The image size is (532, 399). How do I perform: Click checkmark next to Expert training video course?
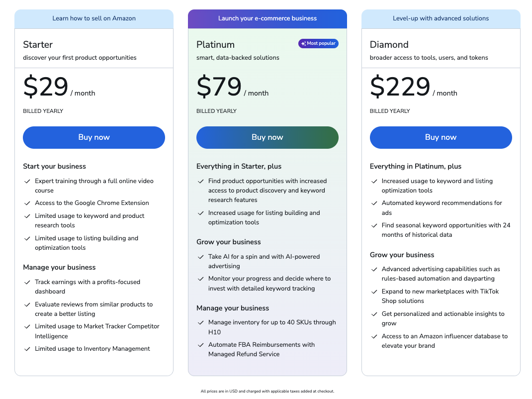(x=27, y=181)
